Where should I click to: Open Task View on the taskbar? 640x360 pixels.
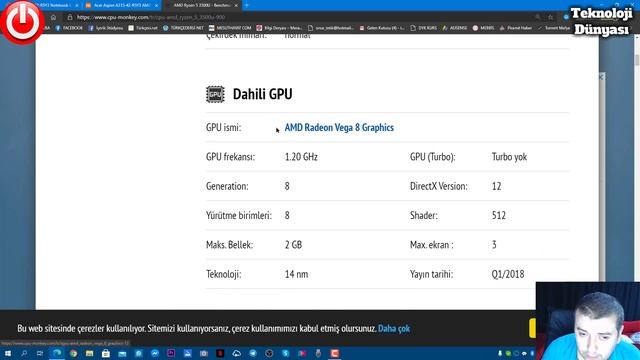coord(40,353)
